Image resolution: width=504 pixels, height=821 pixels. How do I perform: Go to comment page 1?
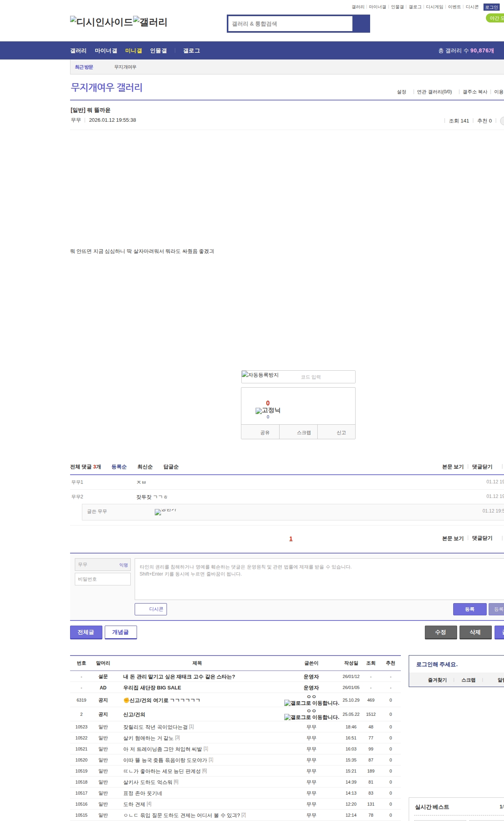[x=291, y=539]
